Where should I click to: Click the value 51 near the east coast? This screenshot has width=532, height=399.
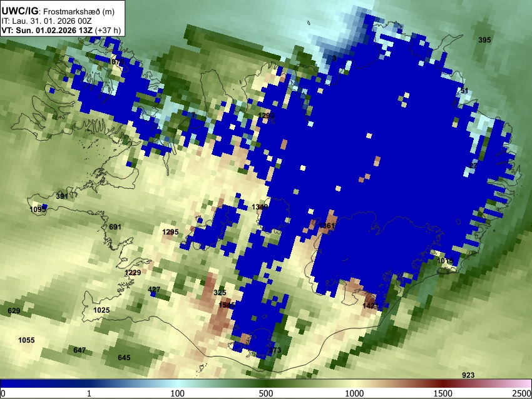464,91
